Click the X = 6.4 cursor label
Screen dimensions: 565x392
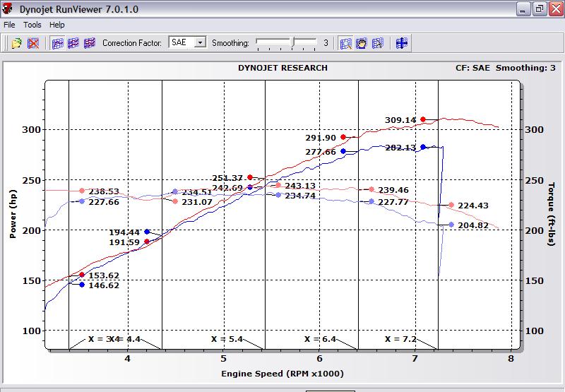pyautogui.click(x=321, y=339)
